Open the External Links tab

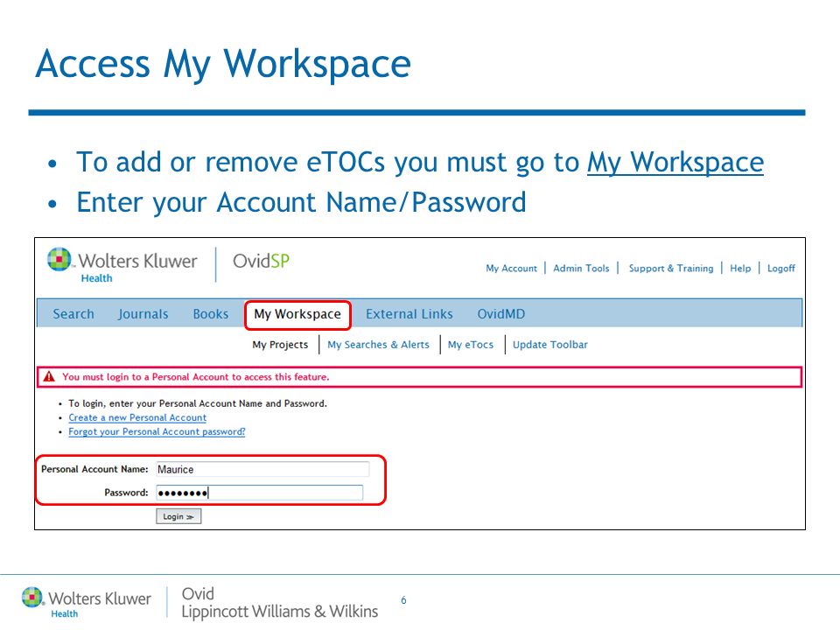(409, 314)
